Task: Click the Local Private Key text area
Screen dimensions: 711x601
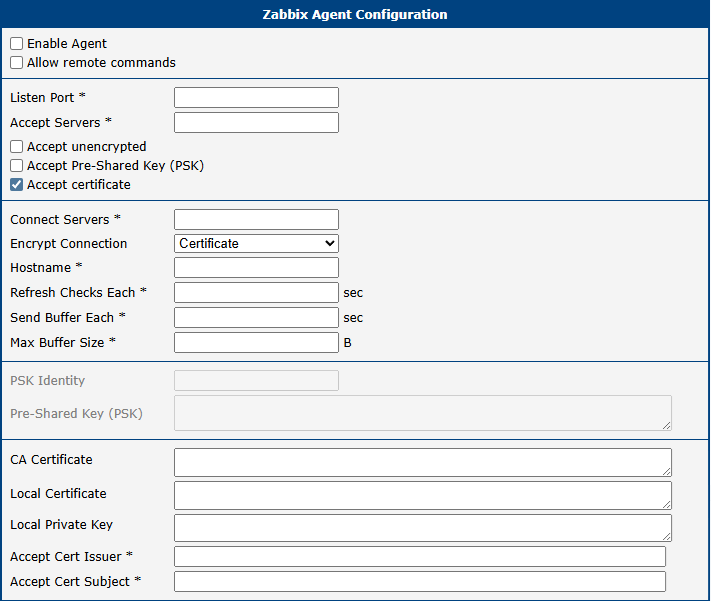Action: (x=423, y=528)
